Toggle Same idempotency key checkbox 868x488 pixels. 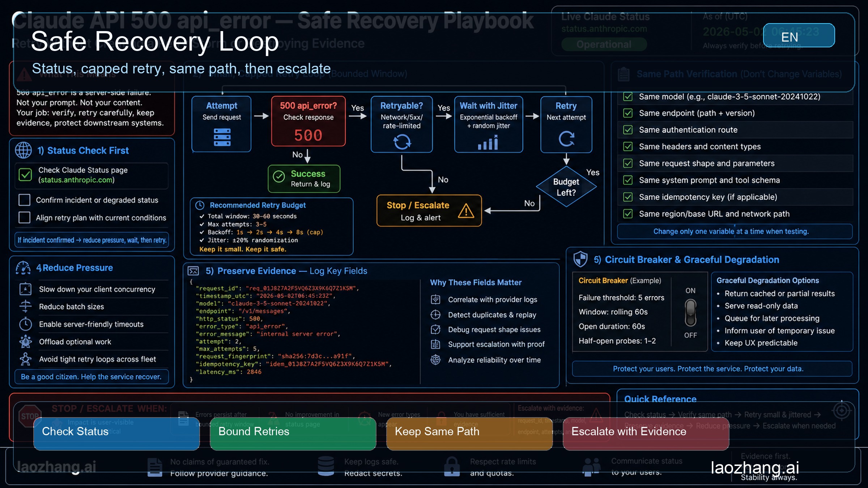628,197
